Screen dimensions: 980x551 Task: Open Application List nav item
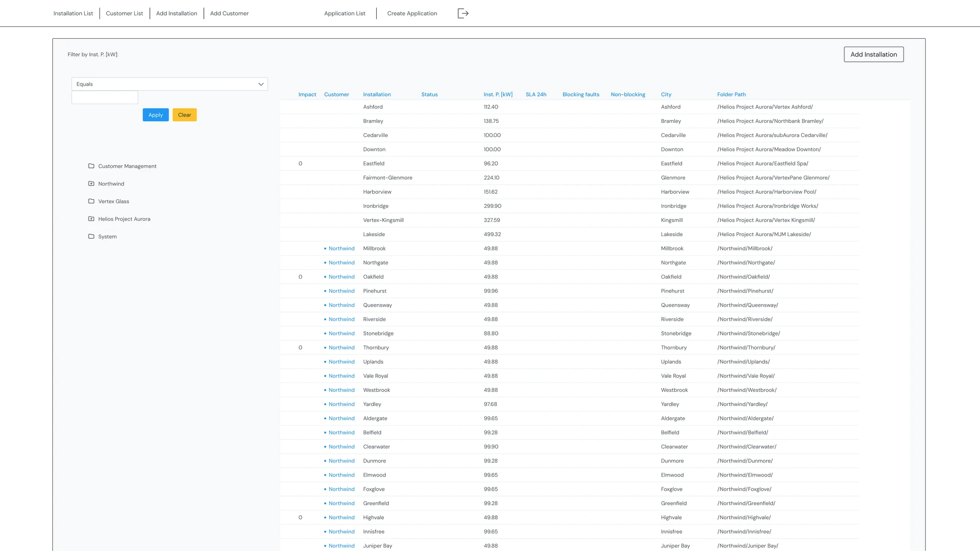pos(345,13)
